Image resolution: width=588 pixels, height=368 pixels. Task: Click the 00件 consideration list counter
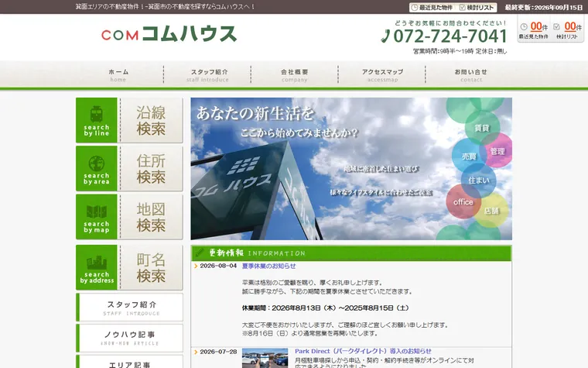[573, 26]
